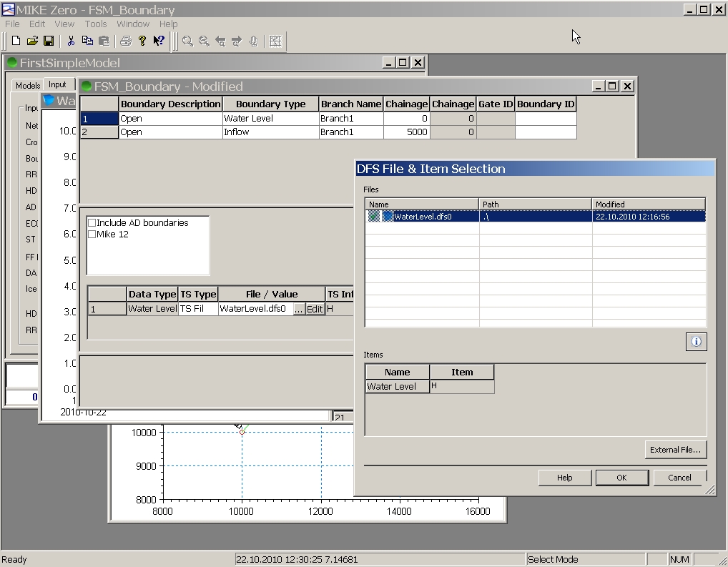Enable Include AD boundaries checkbox
The image size is (728, 567).
pos(92,223)
